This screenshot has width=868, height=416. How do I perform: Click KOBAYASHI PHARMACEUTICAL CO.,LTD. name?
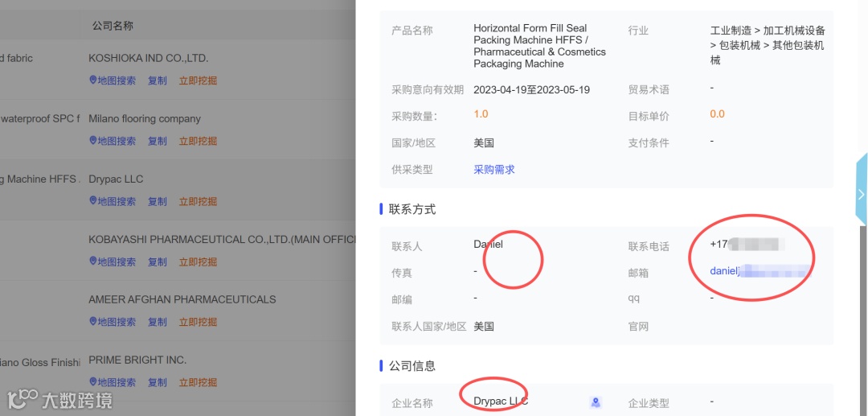222,239
